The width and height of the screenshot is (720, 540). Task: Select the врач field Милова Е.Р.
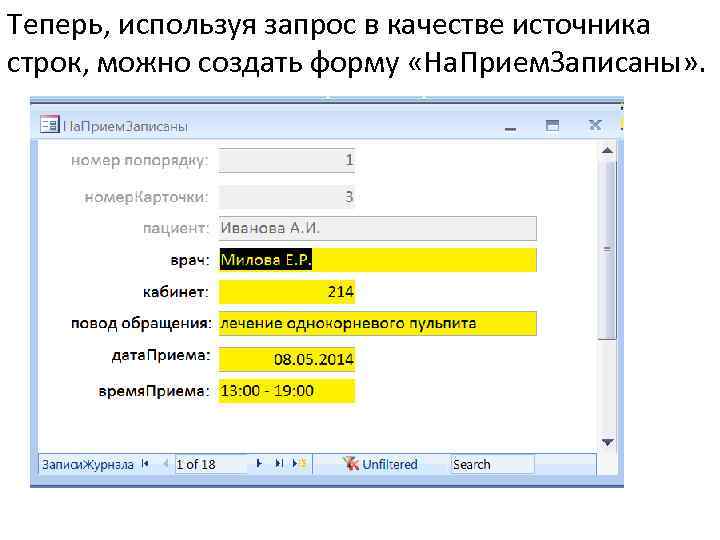click(x=377, y=260)
